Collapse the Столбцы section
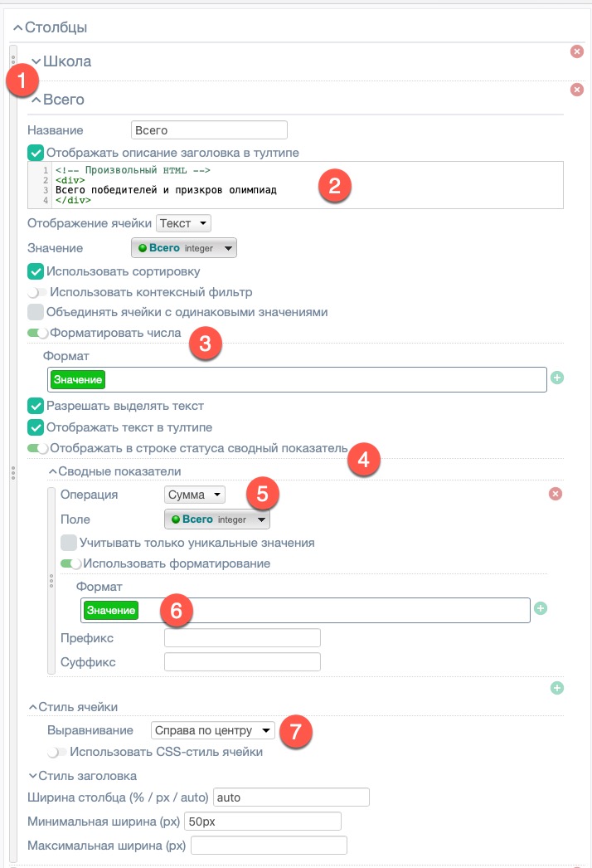 pyautogui.click(x=18, y=27)
